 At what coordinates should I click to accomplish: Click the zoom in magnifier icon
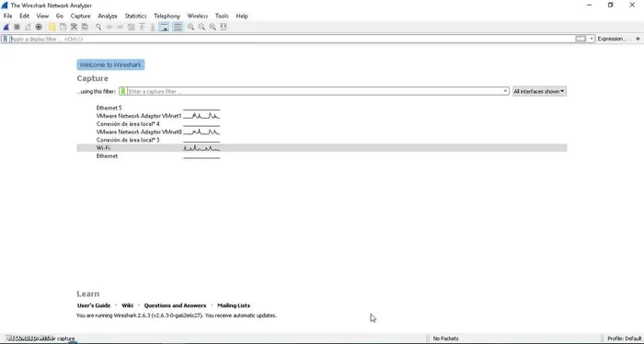[x=191, y=27]
